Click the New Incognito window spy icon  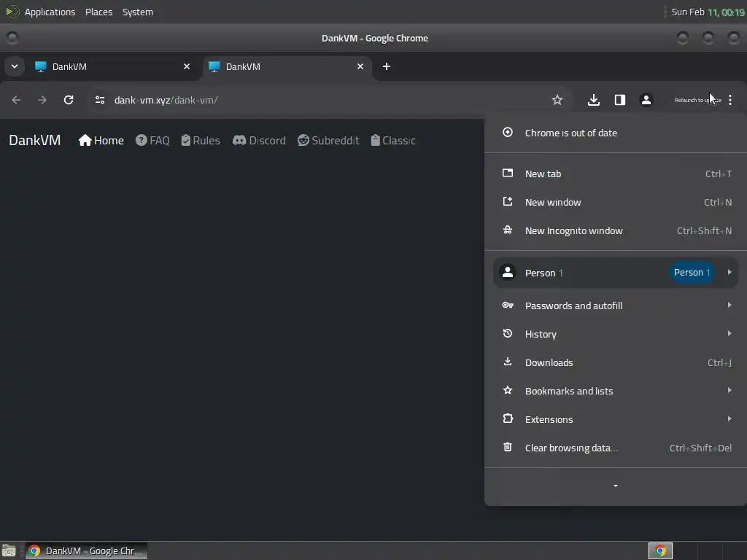(x=508, y=230)
